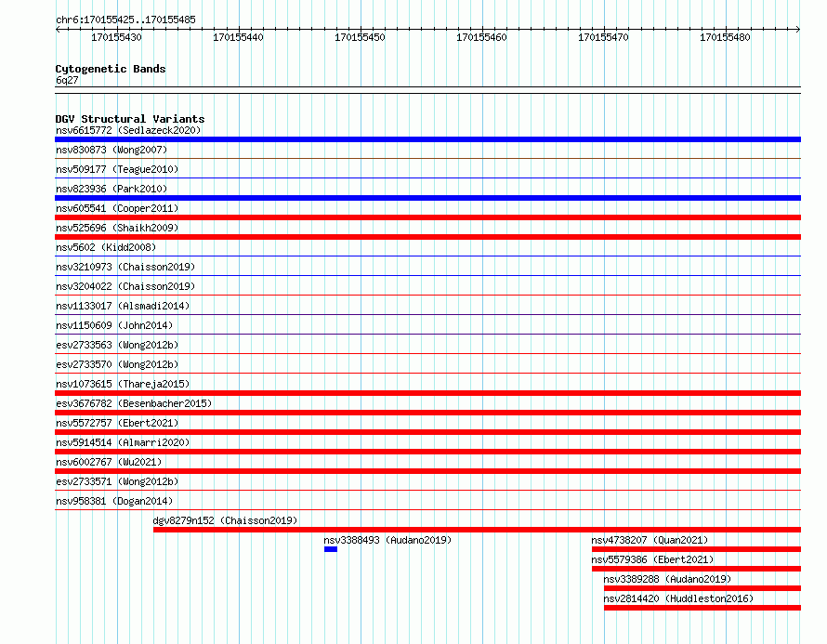
Task: Click the nsv6615772 (Sedlazeck2020) variant label
Action: [128, 130]
